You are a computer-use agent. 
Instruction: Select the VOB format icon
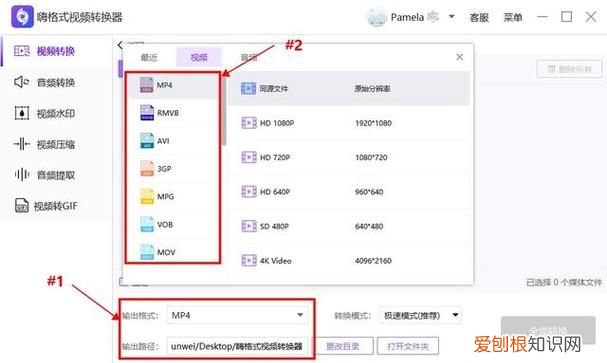[147, 224]
